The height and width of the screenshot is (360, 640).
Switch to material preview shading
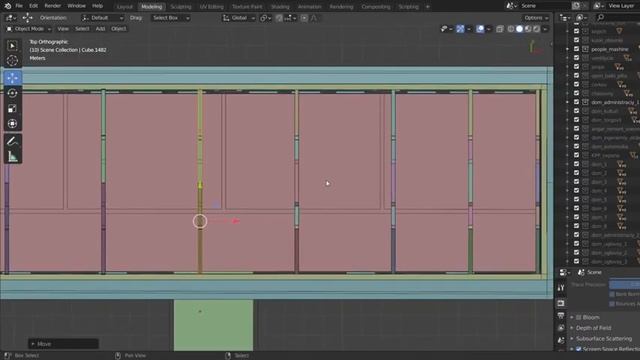(528, 29)
